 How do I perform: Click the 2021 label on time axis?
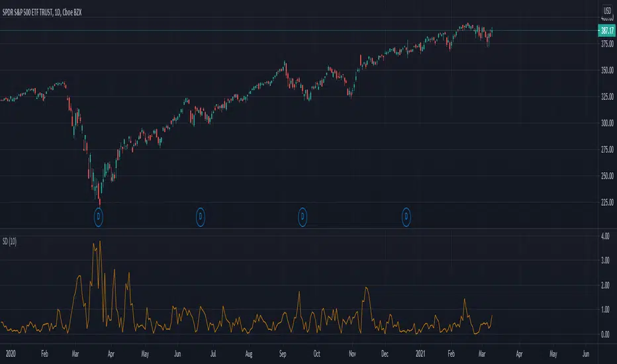click(420, 354)
